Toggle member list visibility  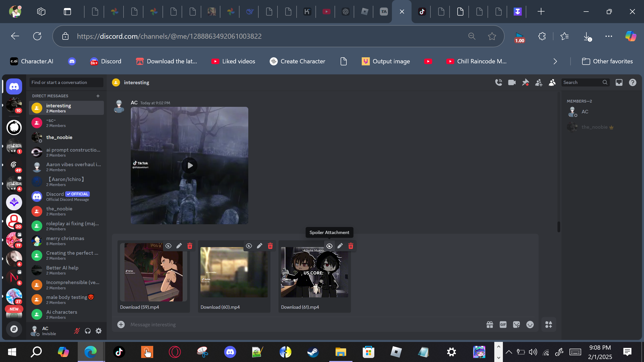(x=552, y=82)
